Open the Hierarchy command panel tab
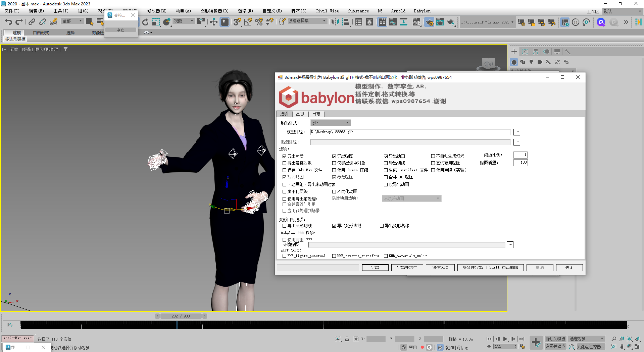Image resolution: width=644 pixels, height=352 pixels. point(536,51)
